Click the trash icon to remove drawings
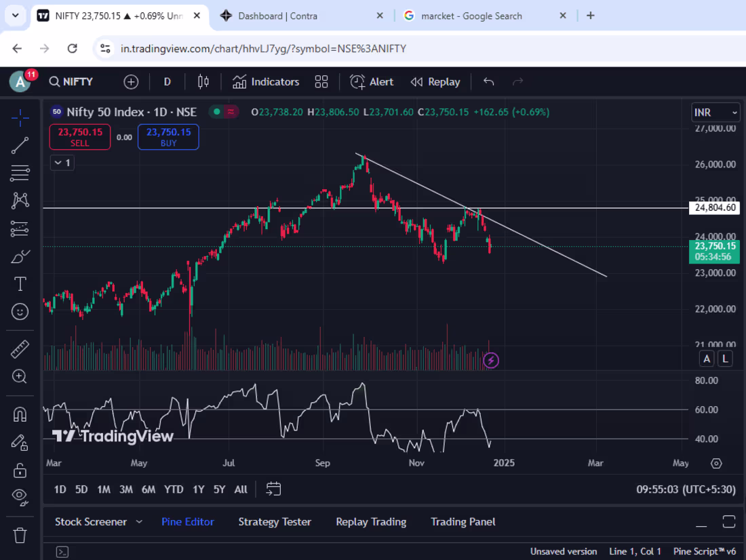746x560 pixels. 20,535
